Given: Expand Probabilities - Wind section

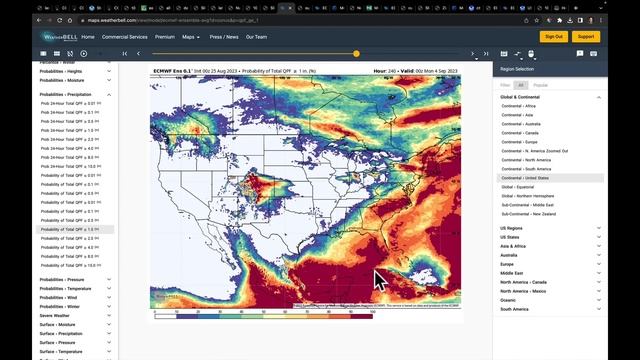Looking at the screenshot, I should [75, 298].
